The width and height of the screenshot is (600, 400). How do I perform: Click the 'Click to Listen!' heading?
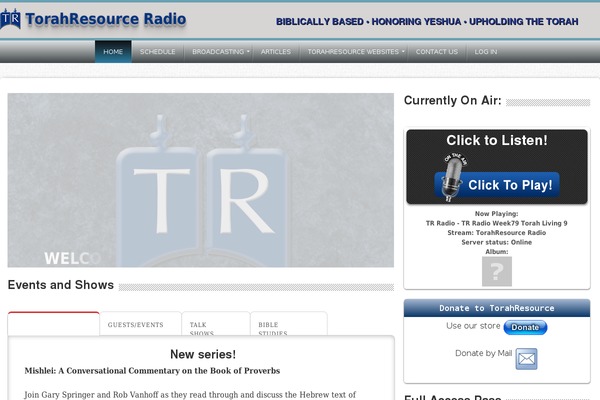[497, 140]
